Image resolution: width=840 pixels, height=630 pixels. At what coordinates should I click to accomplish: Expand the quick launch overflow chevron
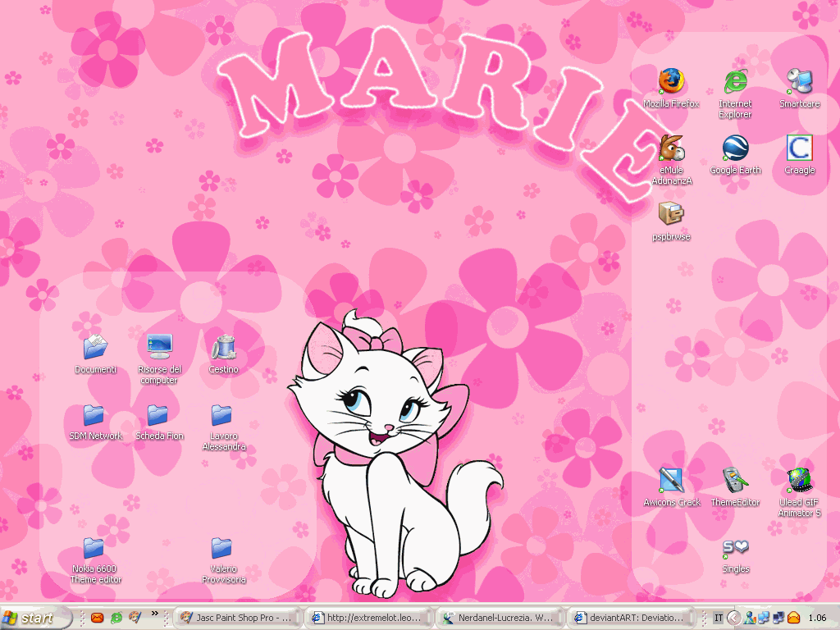click(x=155, y=614)
